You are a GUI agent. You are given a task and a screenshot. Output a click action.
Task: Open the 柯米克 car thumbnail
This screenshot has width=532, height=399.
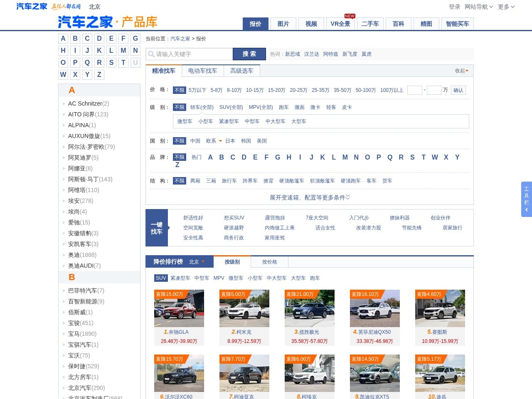pyautogui.click(x=244, y=308)
